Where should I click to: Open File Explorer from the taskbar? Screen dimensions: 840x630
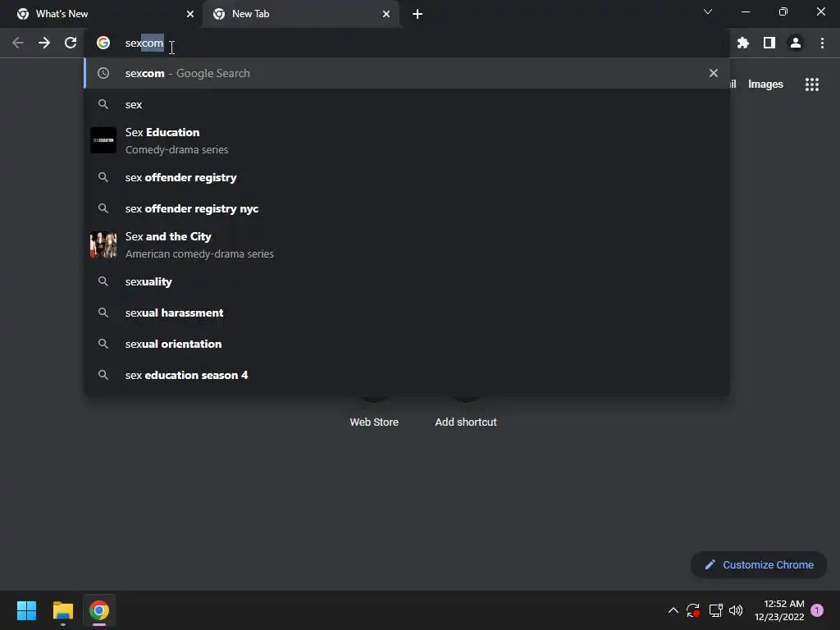click(62, 610)
